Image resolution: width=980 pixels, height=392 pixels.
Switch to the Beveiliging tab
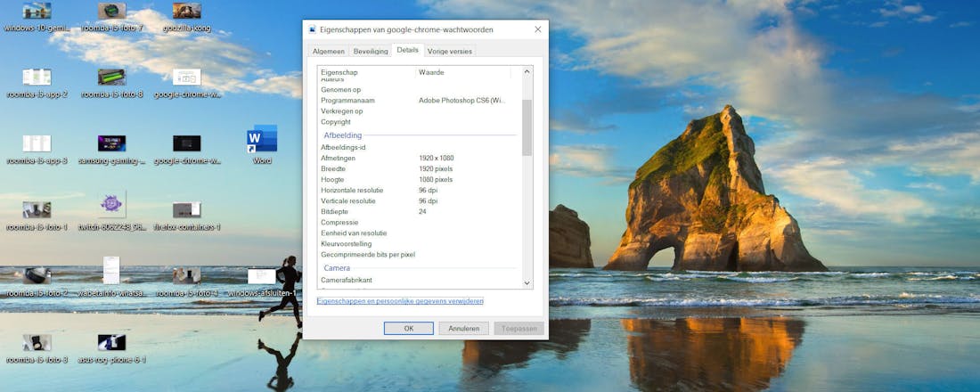[x=371, y=52]
